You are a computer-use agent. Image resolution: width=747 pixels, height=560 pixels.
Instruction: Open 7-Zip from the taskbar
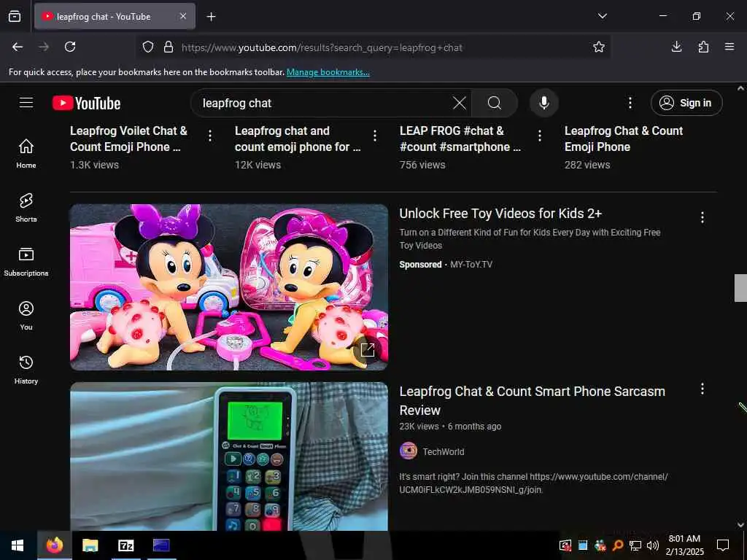[x=125, y=545]
